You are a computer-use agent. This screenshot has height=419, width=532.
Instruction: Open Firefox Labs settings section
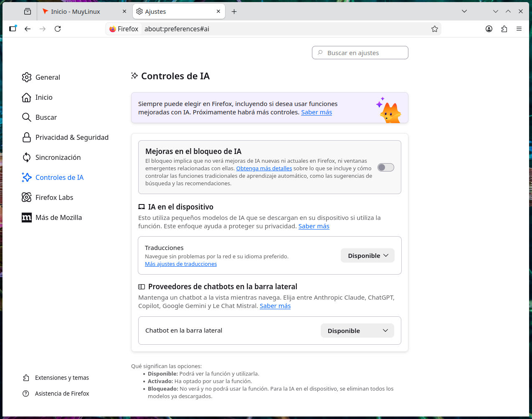54,197
